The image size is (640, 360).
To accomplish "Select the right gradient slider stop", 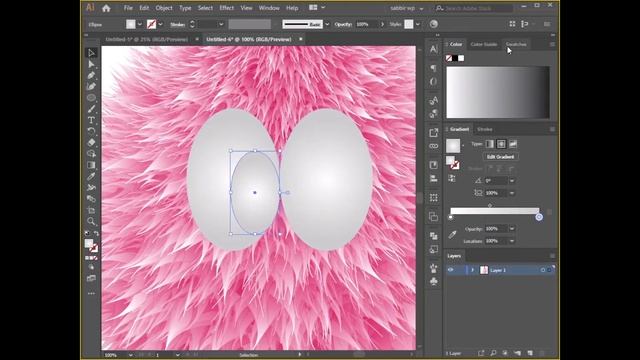I will (x=539, y=217).
